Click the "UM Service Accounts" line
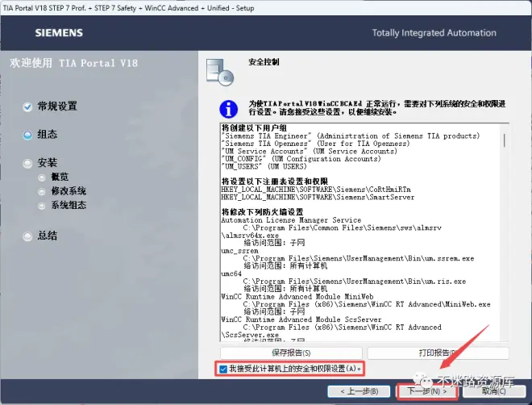This screenshot has height=405, width=532. (x=309, y=152)
